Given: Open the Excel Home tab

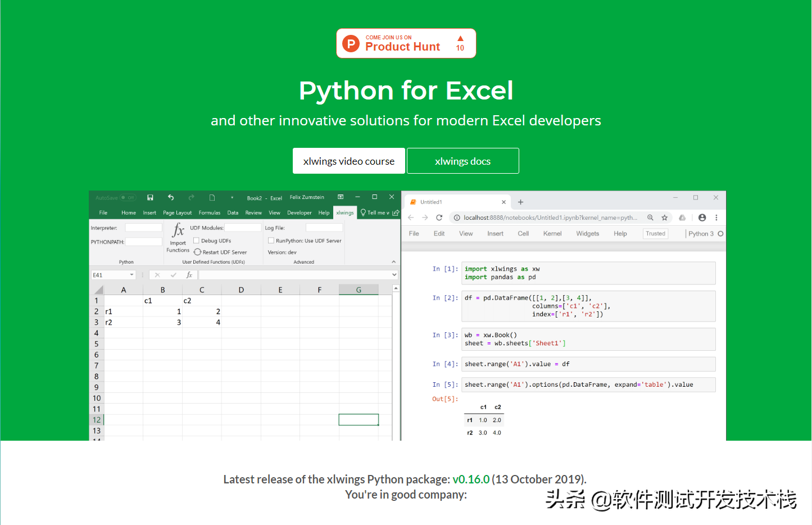Looking at the screenshot, I should [x=129, y=212].
